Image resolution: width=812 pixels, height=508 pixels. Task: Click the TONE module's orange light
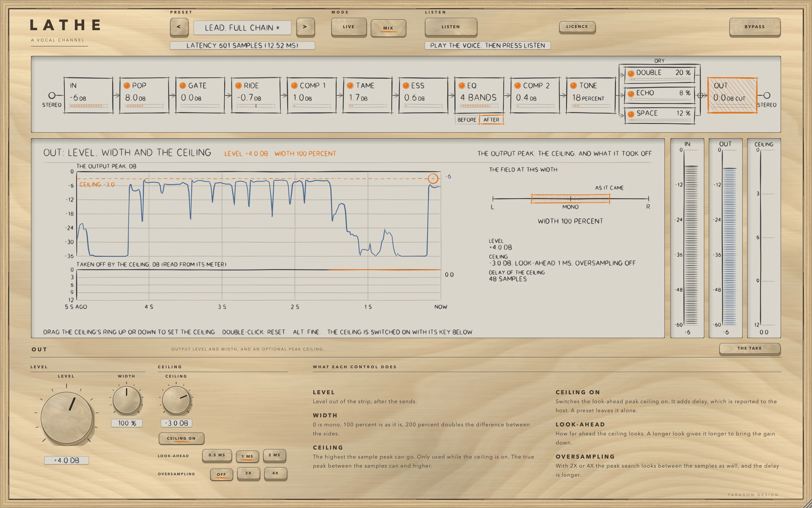pos(573,86)
